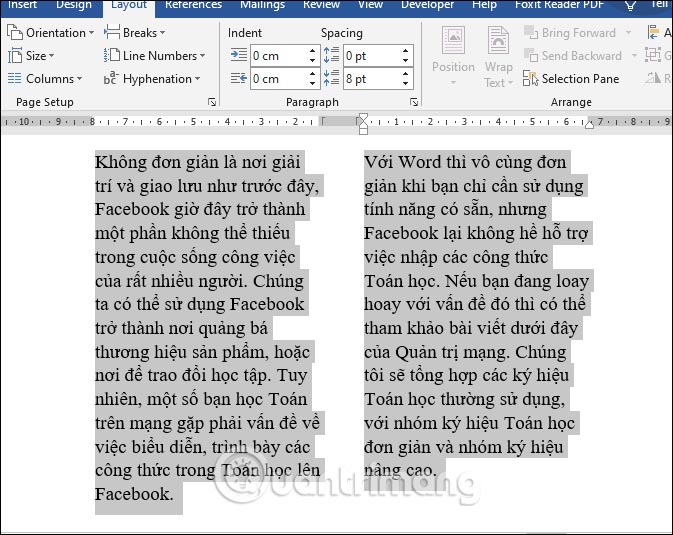Decrease right indent with down arrow

click(313, 84)
